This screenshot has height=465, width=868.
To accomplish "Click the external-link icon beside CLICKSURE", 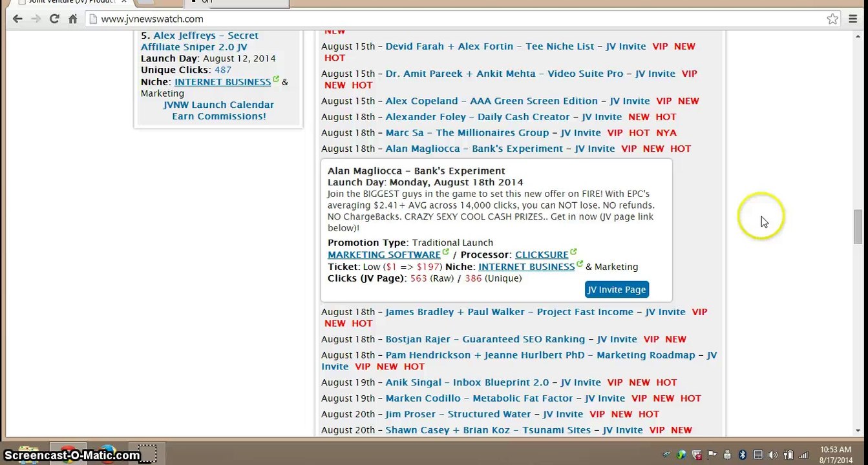I will pyautogui.click(x=573, y=253).
